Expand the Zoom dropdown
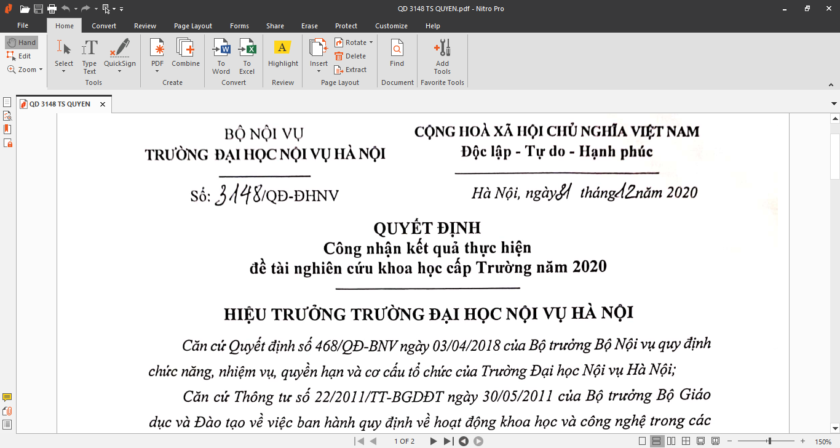840x448 pixels. pyautogui.click(x=26, y=70)
